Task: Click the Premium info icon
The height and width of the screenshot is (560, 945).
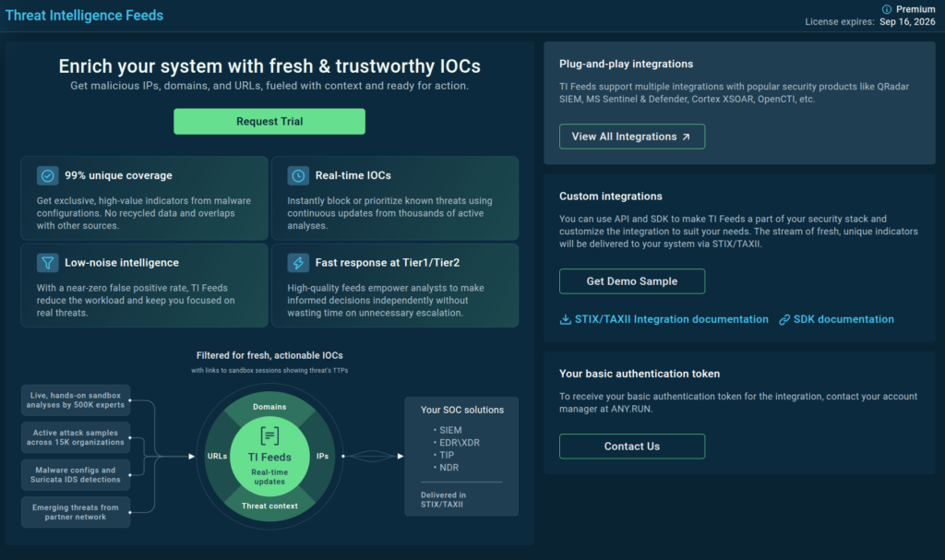Action: [888, 9]
